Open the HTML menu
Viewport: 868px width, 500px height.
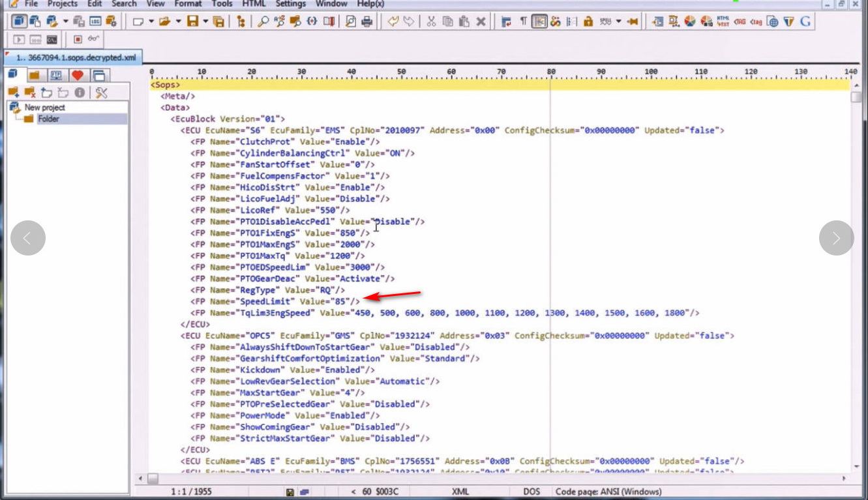(254, 3)
